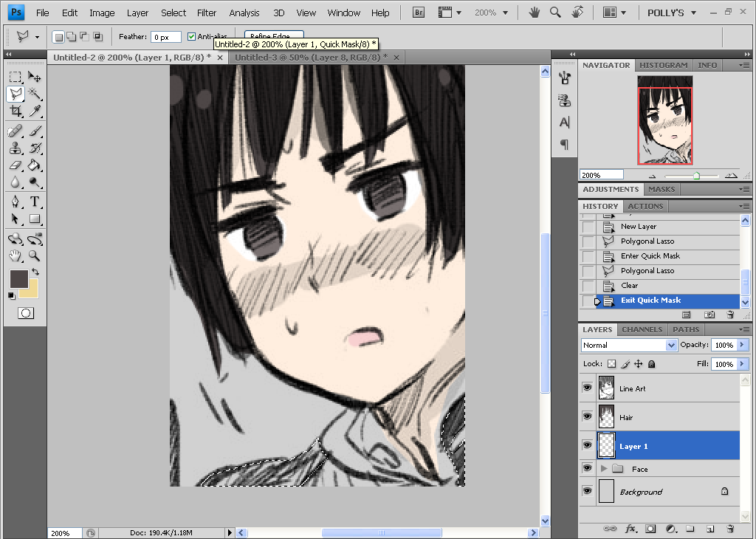Select the Clone Stamp tool
This screenshot has width=756, height=539.
[16, 148]
